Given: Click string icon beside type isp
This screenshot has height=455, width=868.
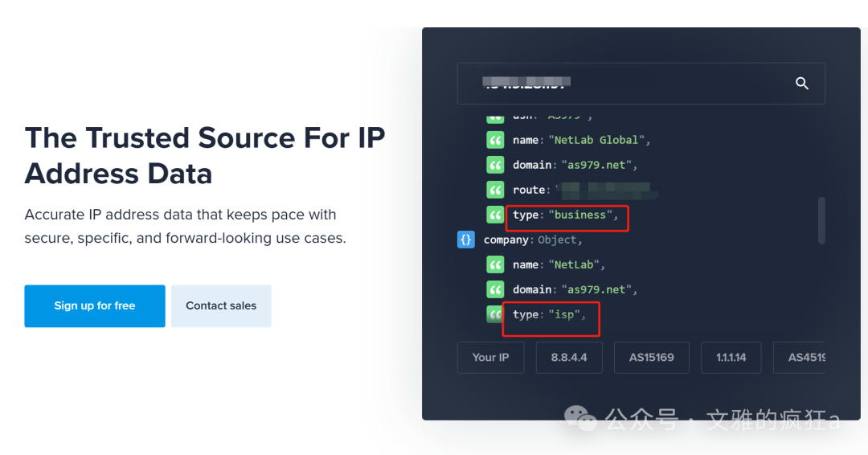Looking at the screenshot, I should pyautogui.click(x=495, y=314).
